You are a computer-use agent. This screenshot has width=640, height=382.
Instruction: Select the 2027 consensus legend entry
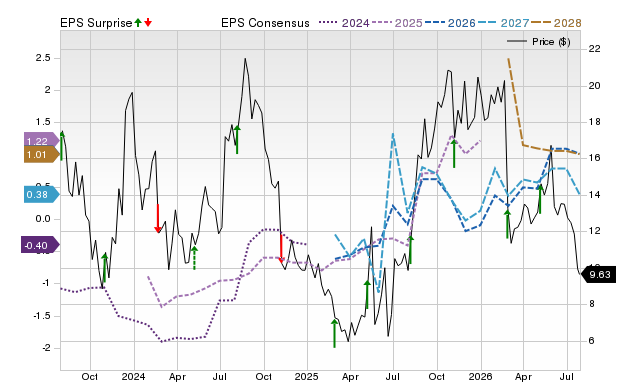(503, 23)
